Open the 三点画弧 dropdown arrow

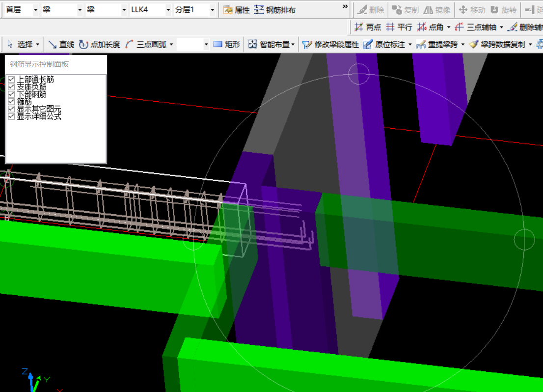click(x=171, y=45)
